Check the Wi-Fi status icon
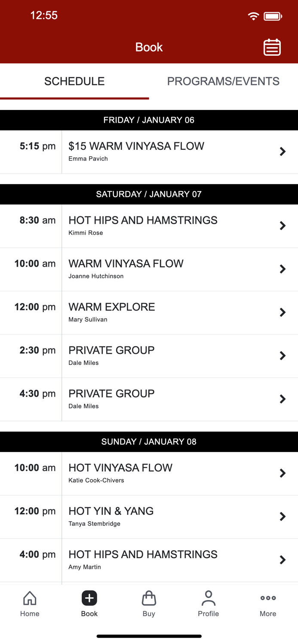Screen dimensions: 298x644 click(x=253, y=15)
